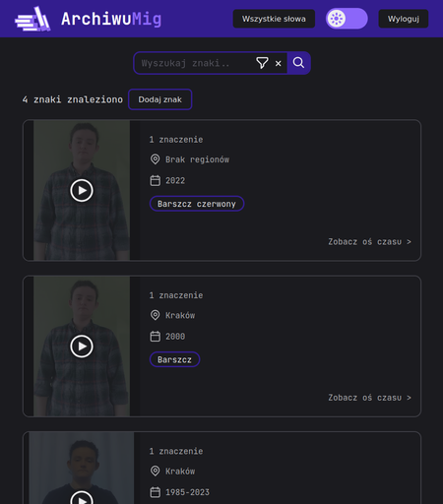The image size is (443, 504).
Task: Click '1 znaczenie' in the 2000 Barszcz card
Action: coord(176,295)
